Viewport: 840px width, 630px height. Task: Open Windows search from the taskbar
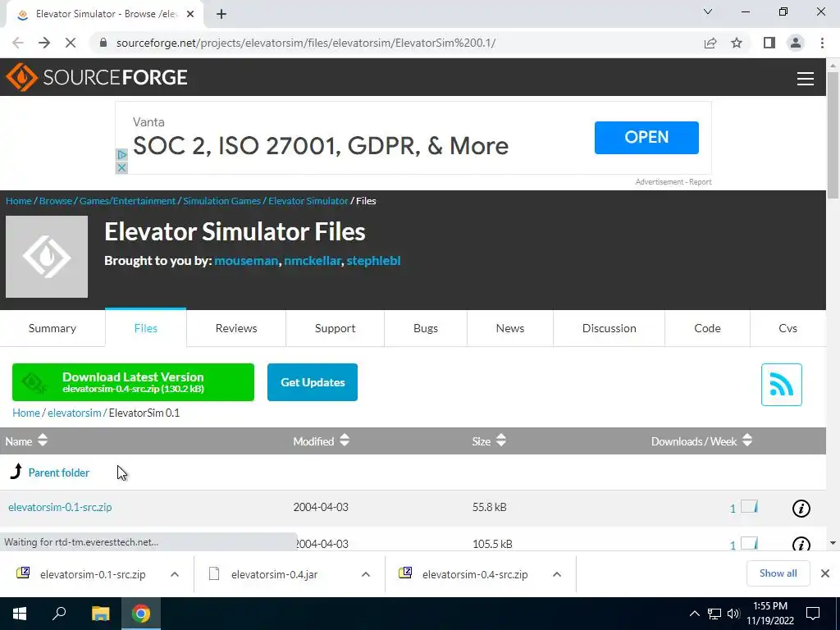[x=59, y=614]
